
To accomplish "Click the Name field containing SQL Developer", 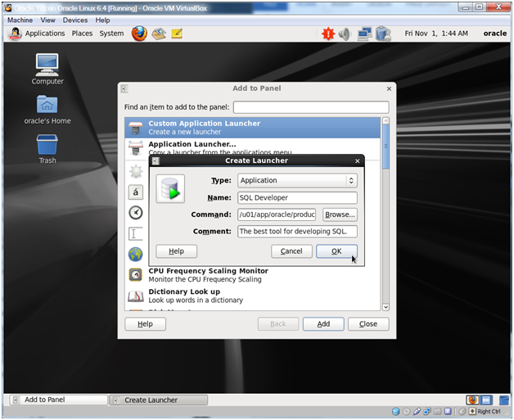I will [x=297, y=197].
